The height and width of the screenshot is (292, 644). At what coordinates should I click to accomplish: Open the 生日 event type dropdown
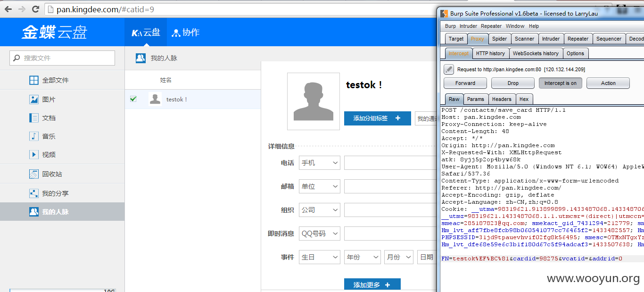320,257
